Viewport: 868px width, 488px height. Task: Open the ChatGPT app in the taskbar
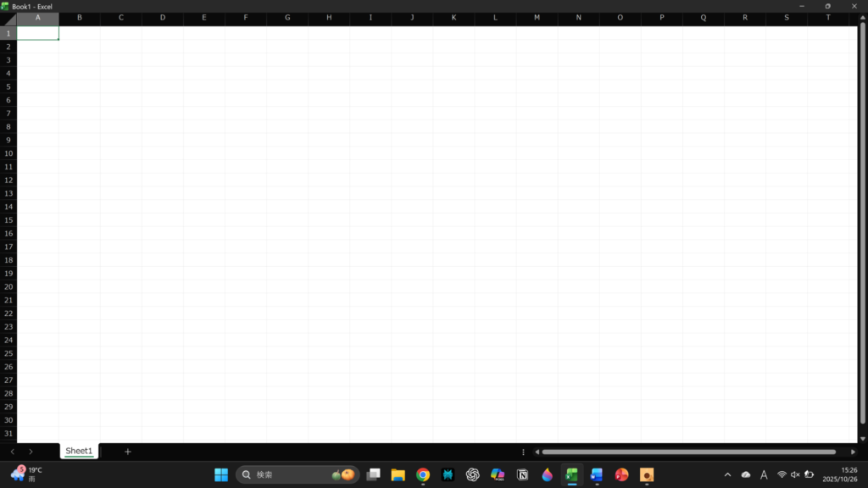point(473,475)
